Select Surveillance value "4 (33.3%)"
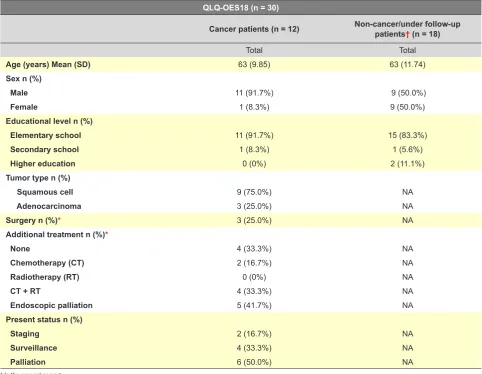The image size is (482, 374). [x=254, y=348]
